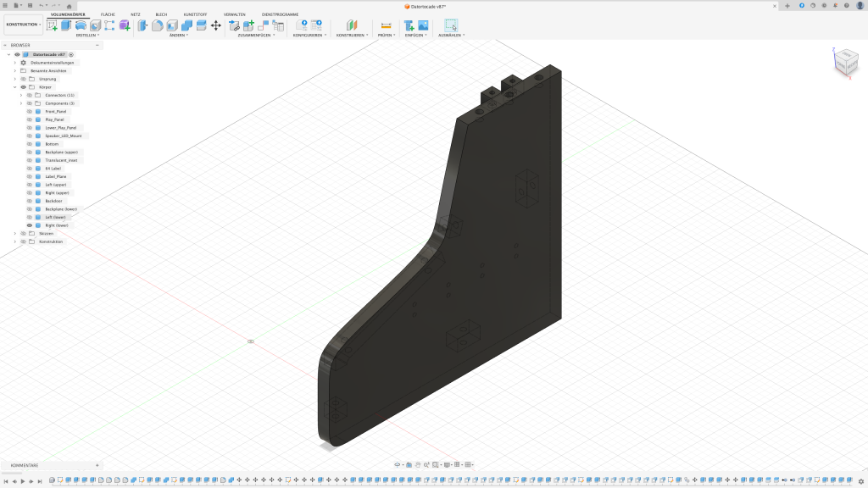Expand the Connectors (11) folder
The image size is (868, 488).
21,95
